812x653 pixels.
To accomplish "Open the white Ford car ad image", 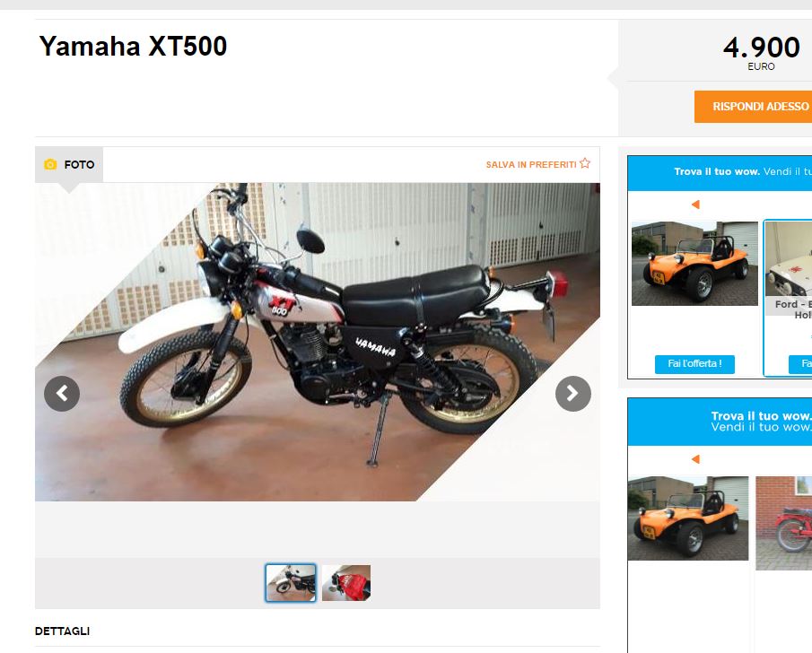I will 788,259.
